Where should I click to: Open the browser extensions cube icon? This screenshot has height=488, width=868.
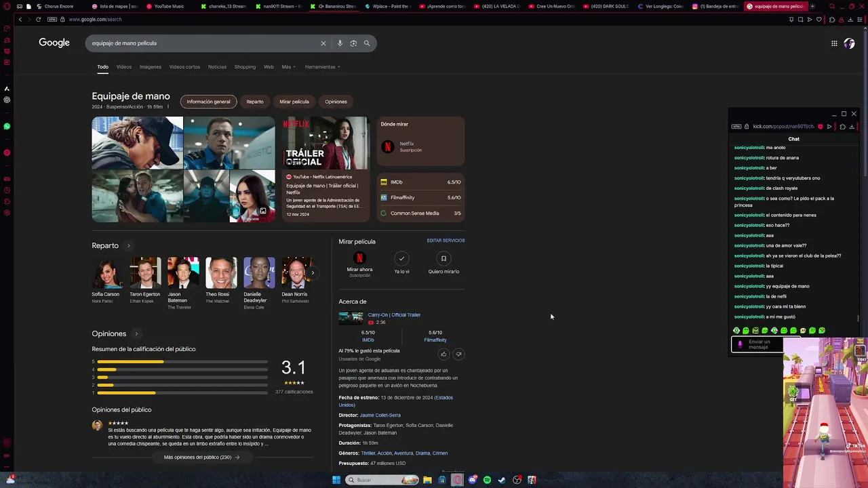[832, 20]
